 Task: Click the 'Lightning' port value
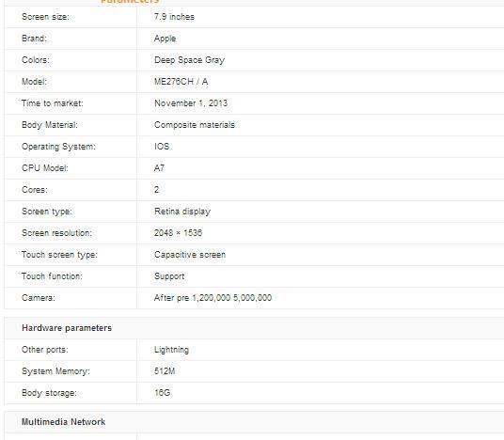point(171,350)
